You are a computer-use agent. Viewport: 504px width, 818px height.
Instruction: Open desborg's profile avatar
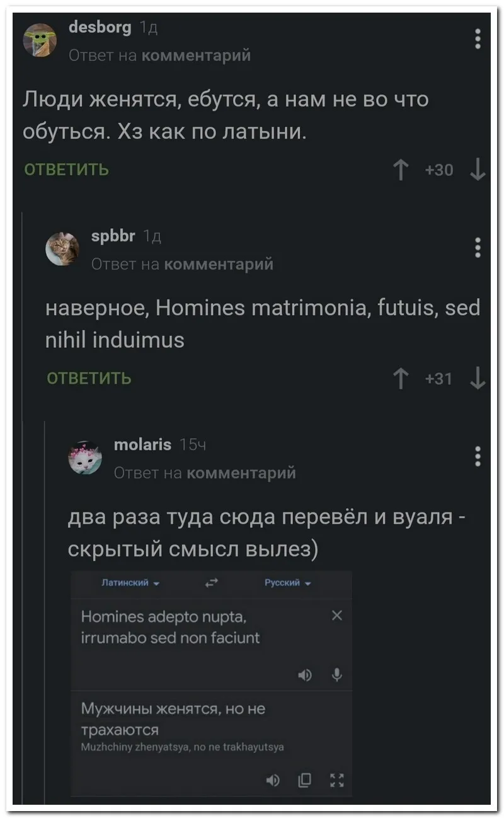pos(40,41)
